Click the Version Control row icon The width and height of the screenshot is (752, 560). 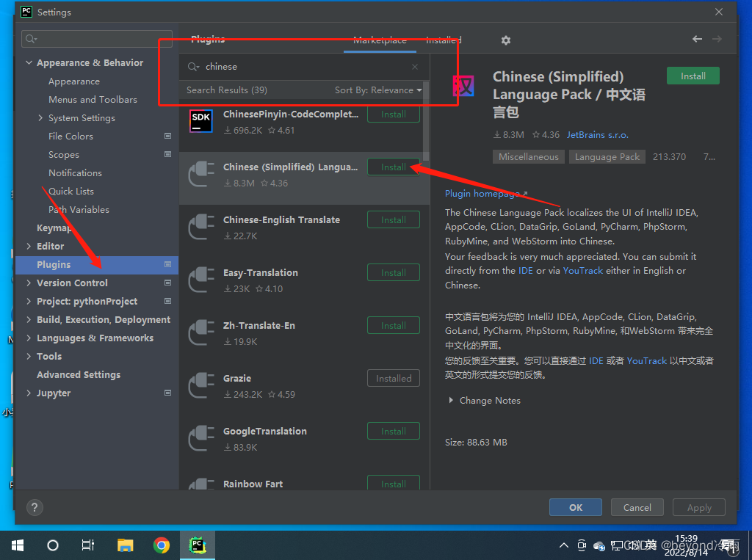[168, 283]
